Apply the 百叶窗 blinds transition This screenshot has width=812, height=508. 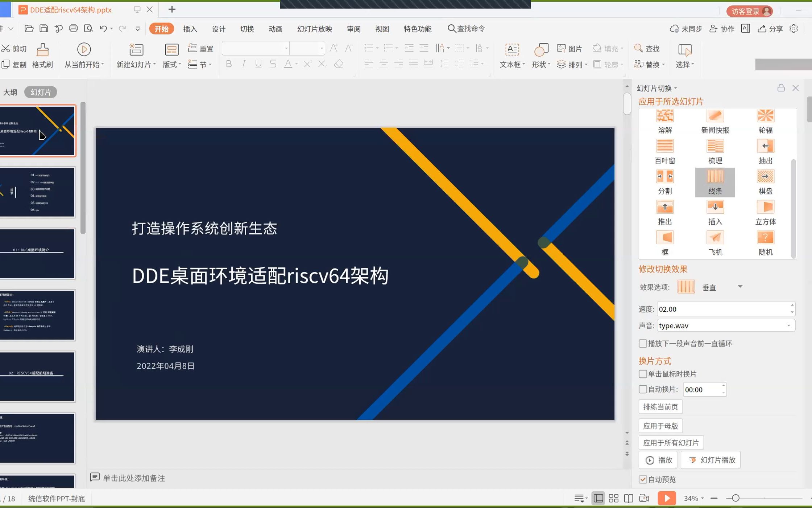click(x=665, y=152)
